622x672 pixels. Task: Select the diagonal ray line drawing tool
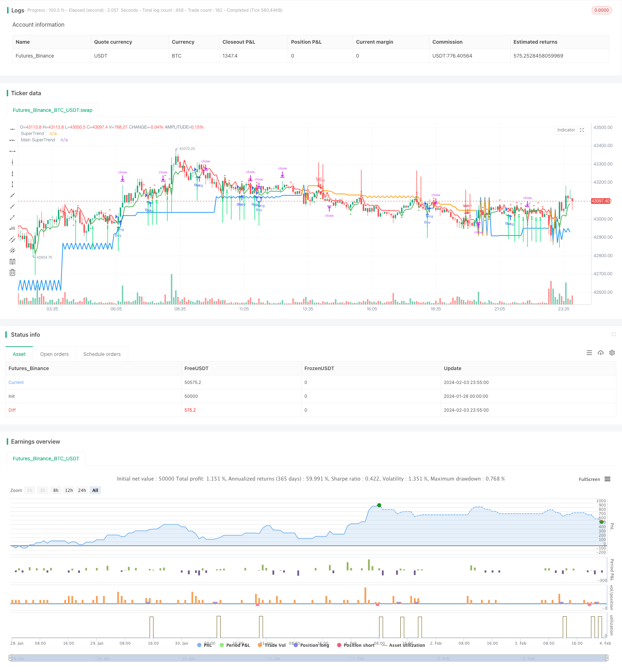click(12, 206)
